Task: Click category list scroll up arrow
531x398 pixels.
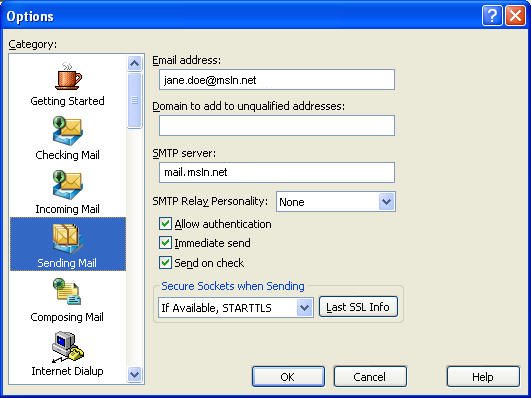Action: (x=135, y=63)
